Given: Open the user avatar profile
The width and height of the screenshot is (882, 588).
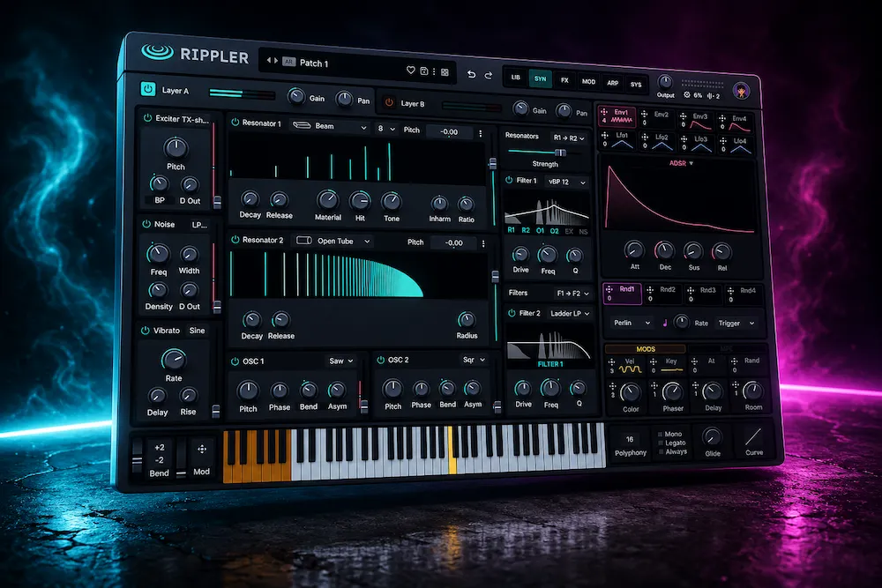Looking at the screenshot, I should tap(742, 91).
